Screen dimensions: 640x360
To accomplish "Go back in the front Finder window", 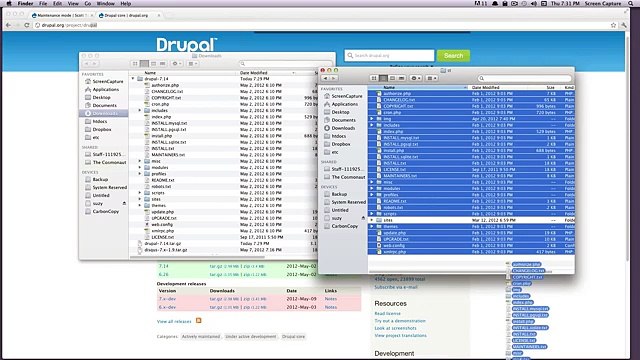I will (x=325, y=78).
